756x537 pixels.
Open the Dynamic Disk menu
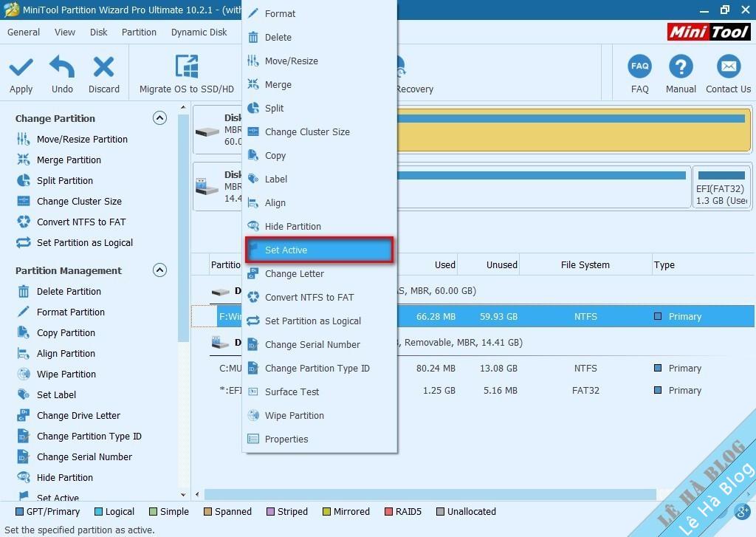(199, 33)
